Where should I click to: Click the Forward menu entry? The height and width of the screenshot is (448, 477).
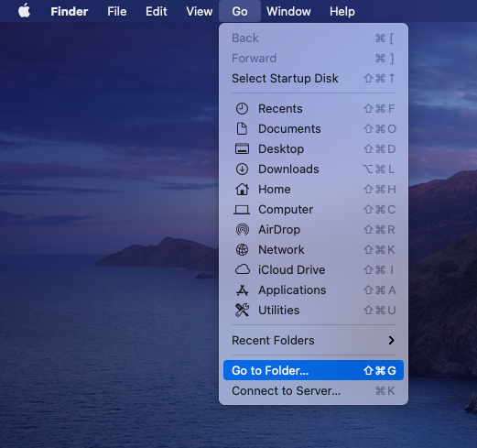[313, 58]
